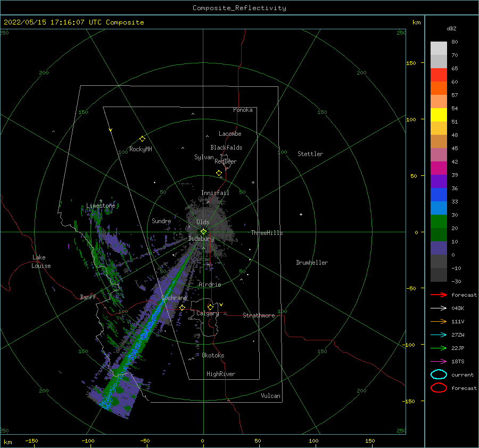Click the Lacombe town label
Image resolution: width=479 pixels, height=448 pixels.
[x=230, y=134]
